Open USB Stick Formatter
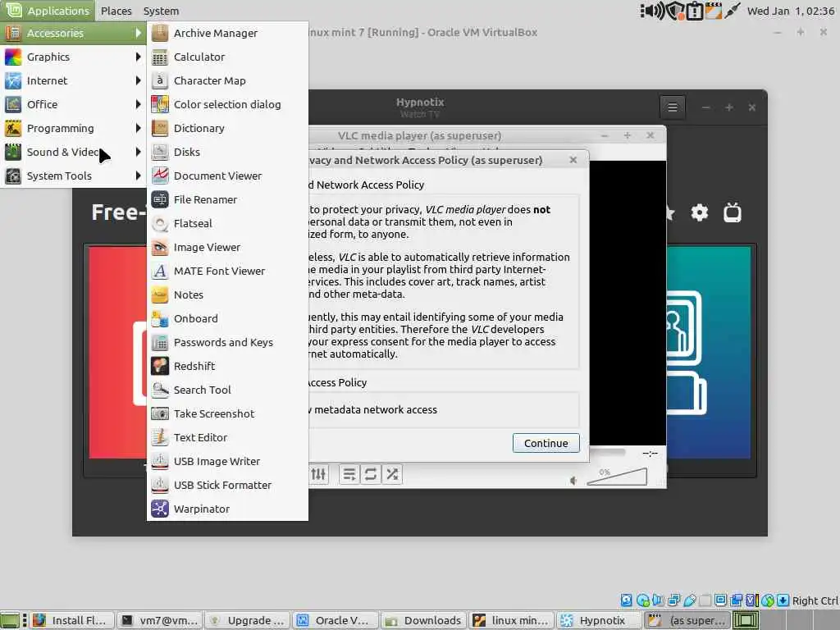Screen dimensions: 840x630 (x=227, y=486)
